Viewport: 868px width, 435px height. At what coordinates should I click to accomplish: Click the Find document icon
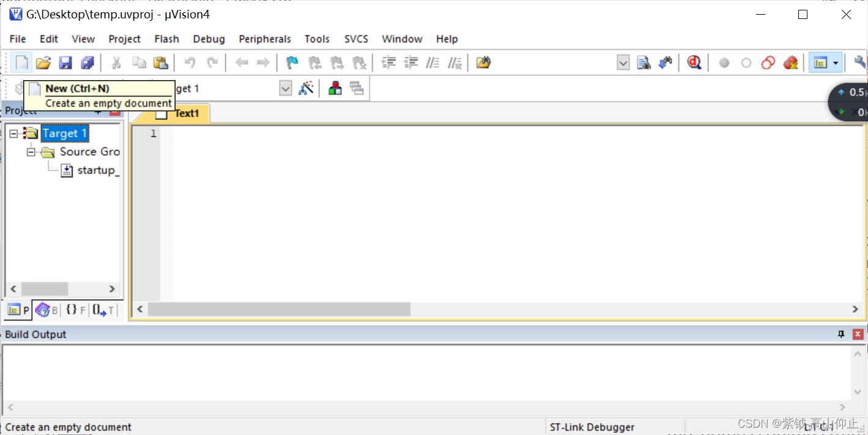click(644, 62)
